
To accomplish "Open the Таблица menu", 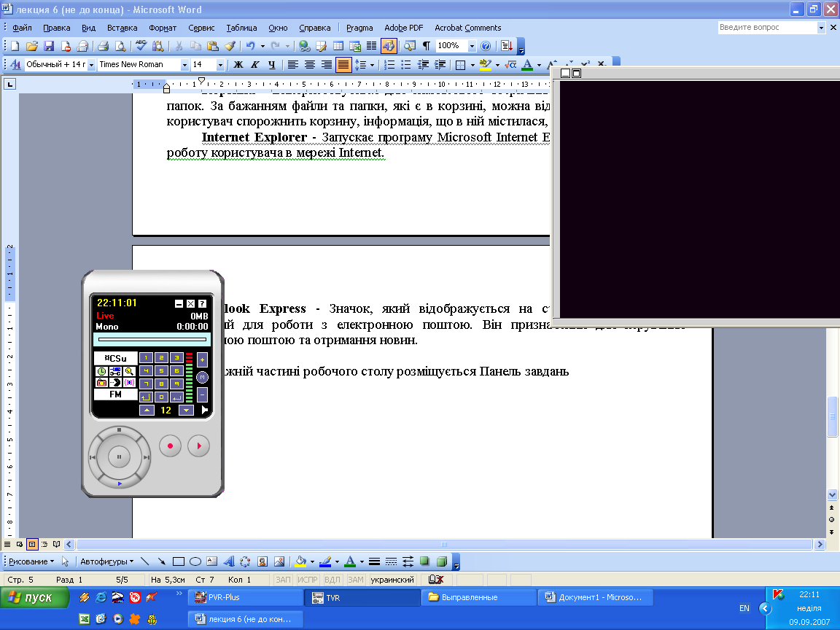I will click(241, 28).
